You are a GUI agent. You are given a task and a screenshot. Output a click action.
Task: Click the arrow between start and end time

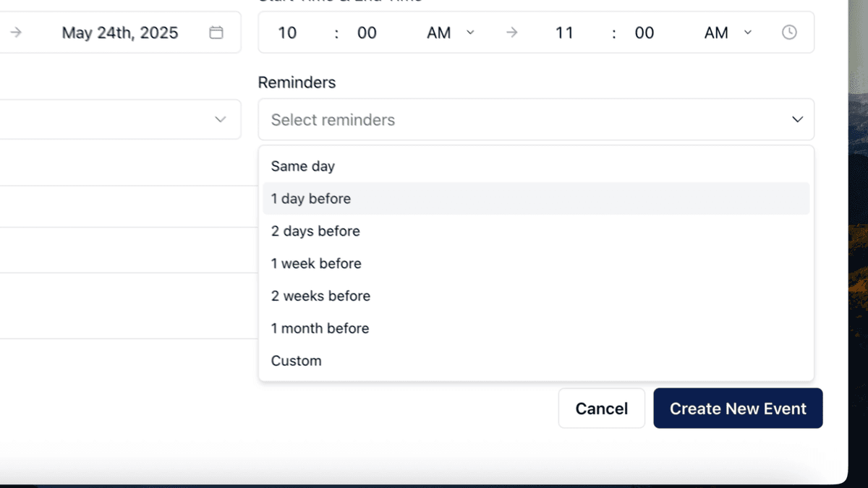(x=512, y=33)
